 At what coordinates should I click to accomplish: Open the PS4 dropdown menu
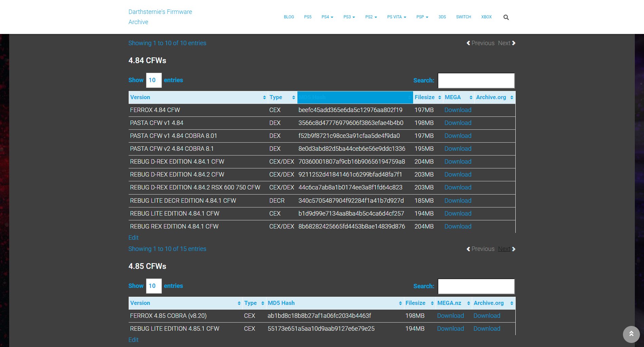[327, 17]
